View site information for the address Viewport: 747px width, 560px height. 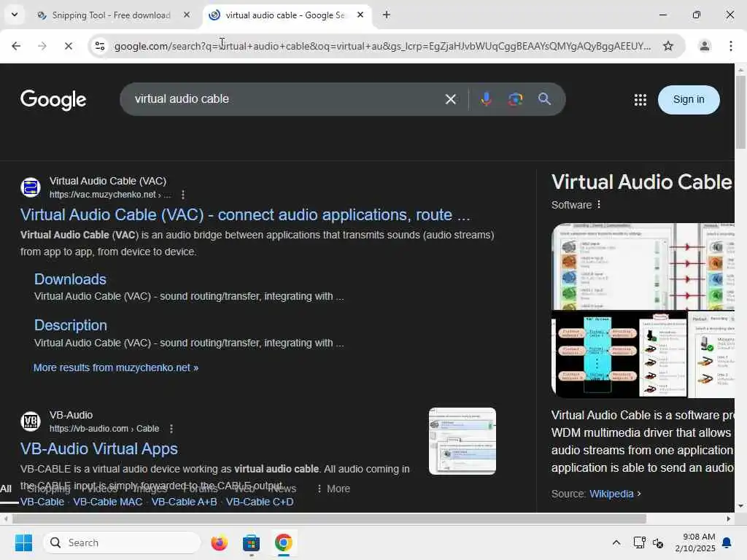100,46
